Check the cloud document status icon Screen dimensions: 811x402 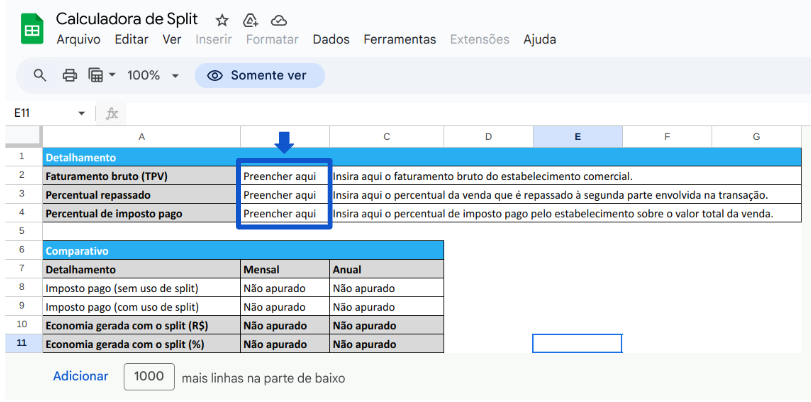coord(279,20)
